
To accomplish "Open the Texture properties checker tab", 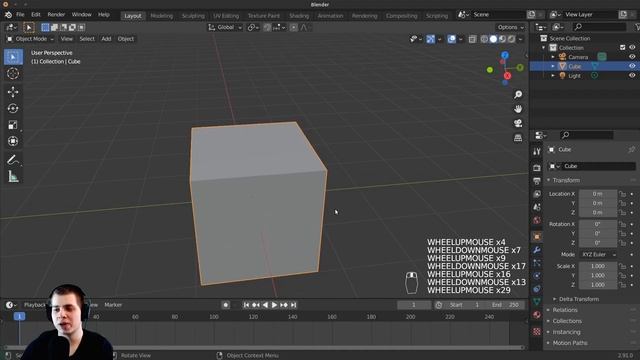I will point(537,331).
